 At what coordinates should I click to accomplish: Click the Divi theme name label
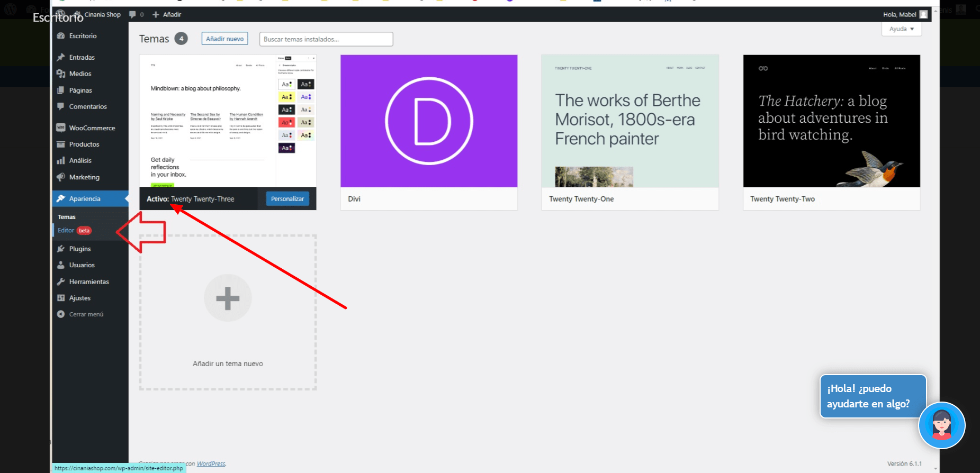354,199
